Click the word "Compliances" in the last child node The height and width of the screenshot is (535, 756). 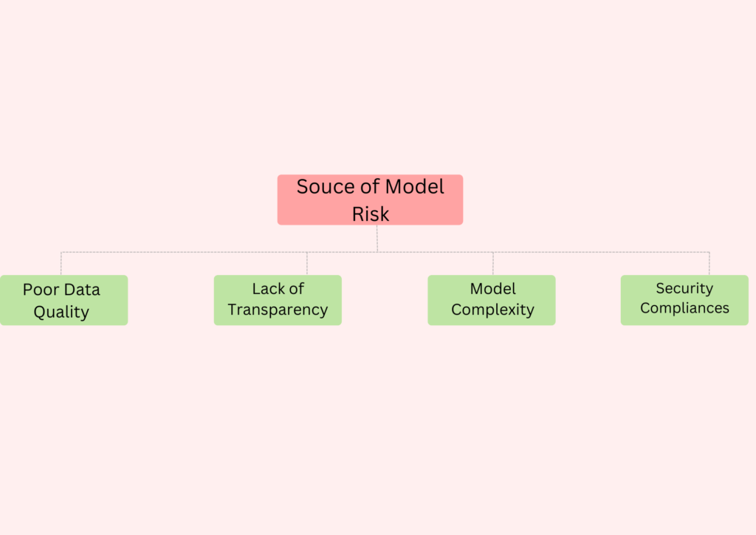[x=684, y=308]
